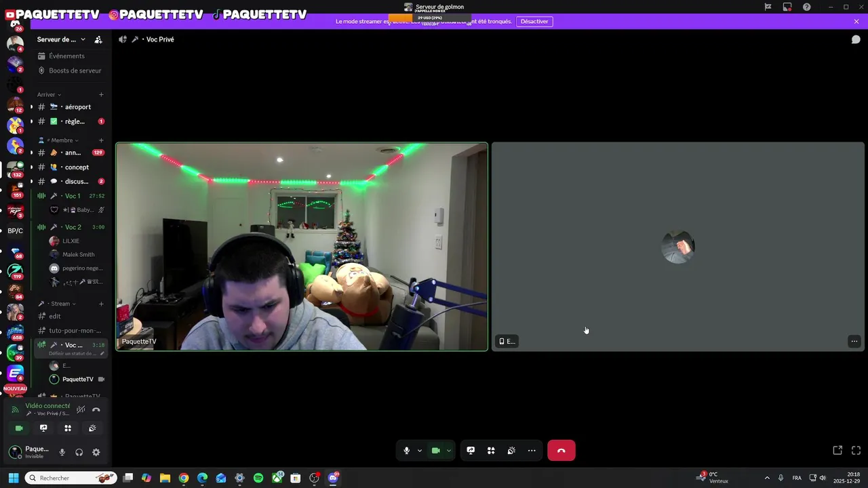The height and width of the screenshot is (488, 868).
Task: Open the tuto-pour-mon-... channel
Action: [x=70, y=331]
